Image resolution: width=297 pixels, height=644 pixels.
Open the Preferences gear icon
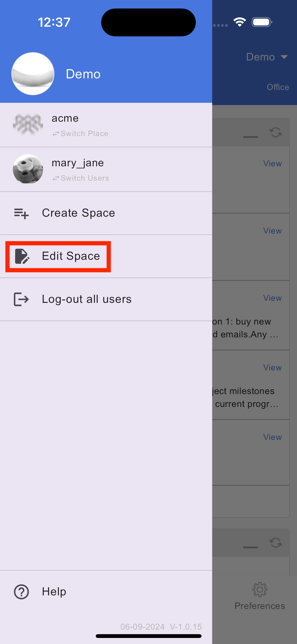[x=260, y=589]
